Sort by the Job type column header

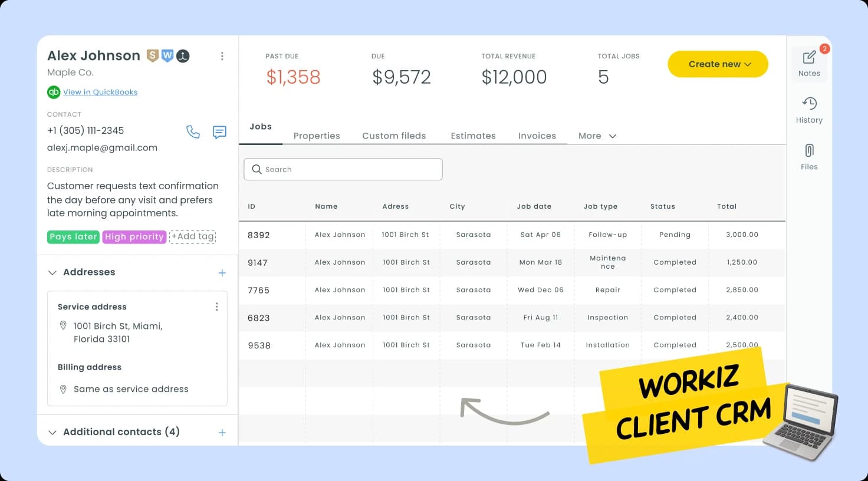tap(601, 206)
